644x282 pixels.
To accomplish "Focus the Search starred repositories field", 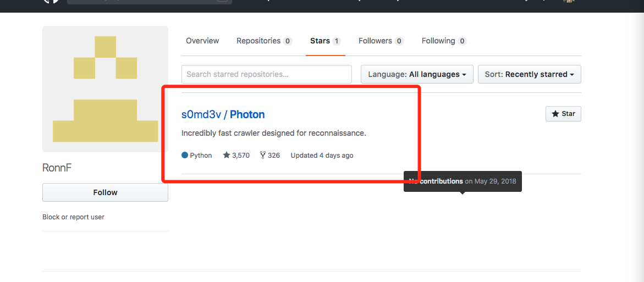I will [266, 74].
